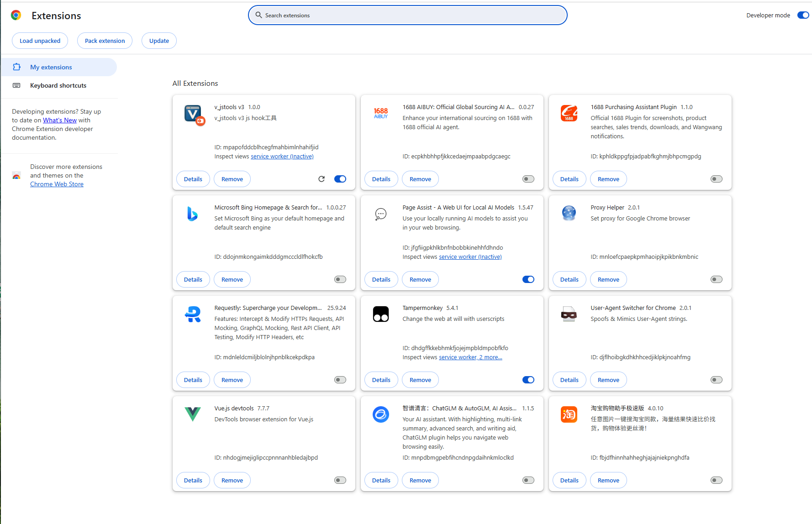Remove the Tampermonkey extension
This screenshot has width=812, height=524.
420,380
